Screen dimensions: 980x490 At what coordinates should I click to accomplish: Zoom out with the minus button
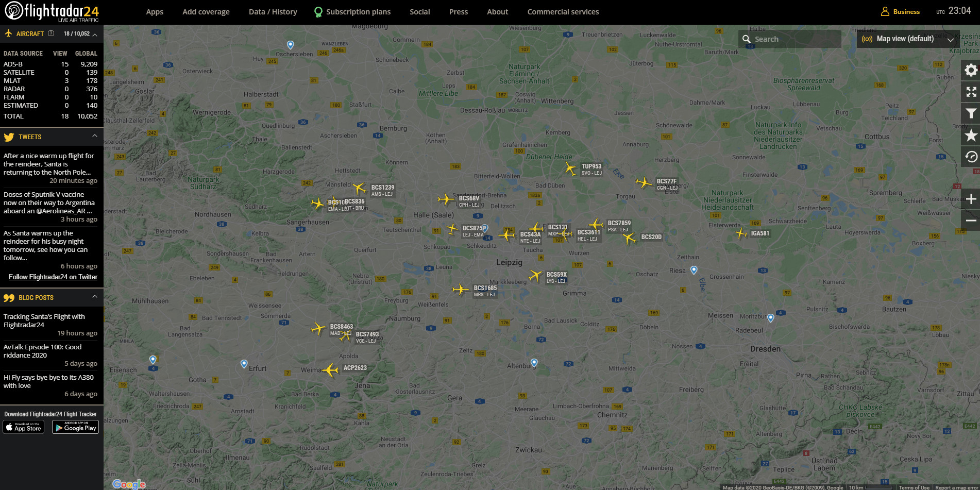click(971, 221)
